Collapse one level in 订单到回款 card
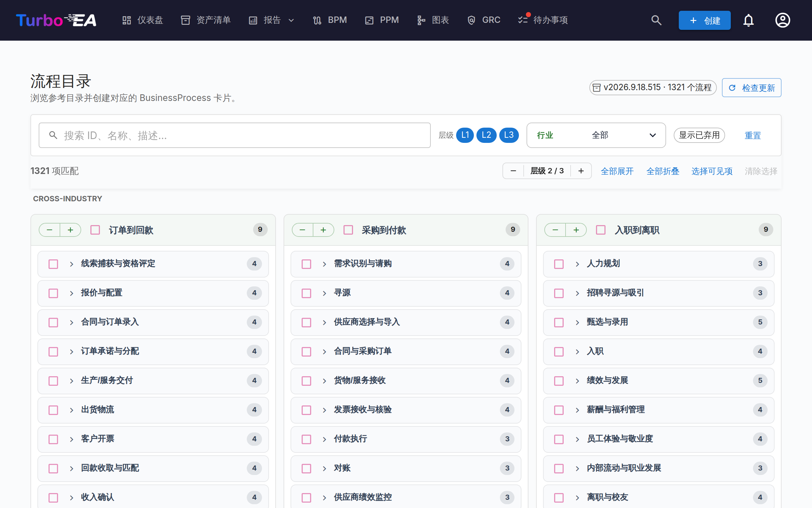The height and width of the screenshot is (508, 812). pos(50,230)
